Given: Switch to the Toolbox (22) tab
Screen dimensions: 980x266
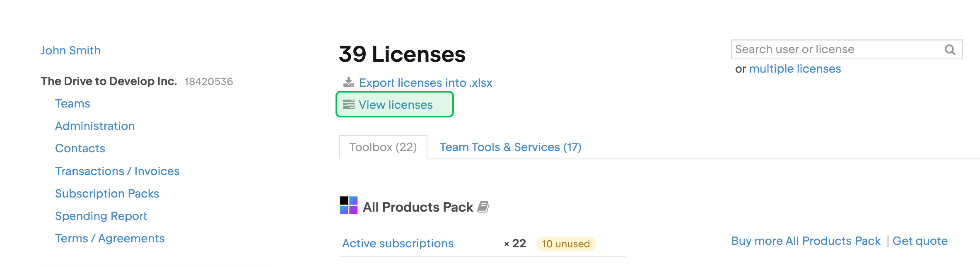Looking at the screenshot, I should [x=382, y=147].
